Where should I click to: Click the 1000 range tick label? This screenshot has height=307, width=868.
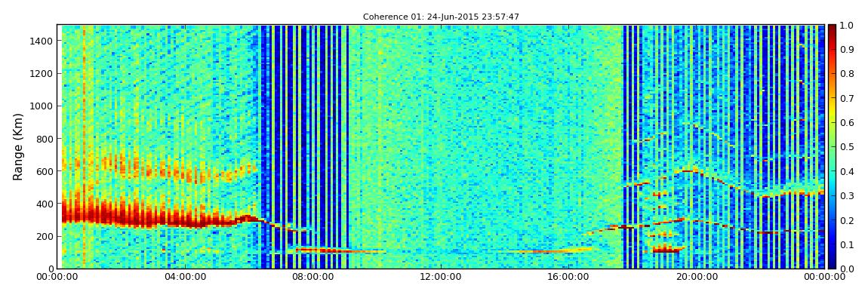[42, 106]
